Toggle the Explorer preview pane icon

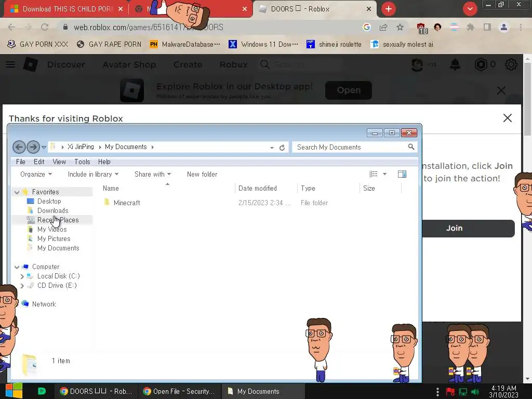point(402,174)
